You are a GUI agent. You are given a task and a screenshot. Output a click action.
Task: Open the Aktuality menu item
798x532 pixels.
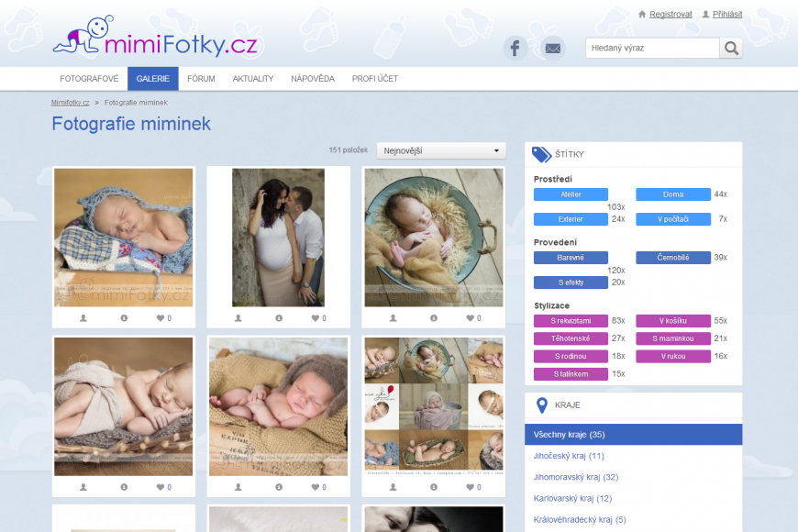(x=253, y=79)
